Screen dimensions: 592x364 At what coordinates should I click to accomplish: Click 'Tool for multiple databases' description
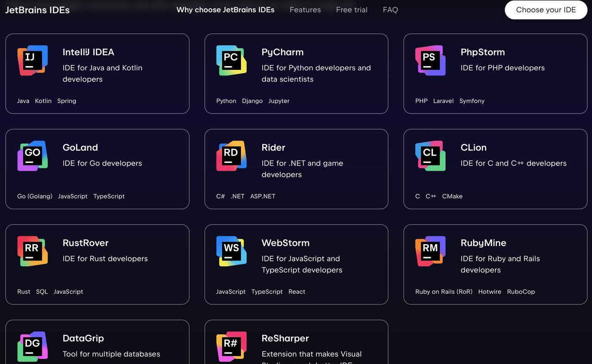pos(111,354)
